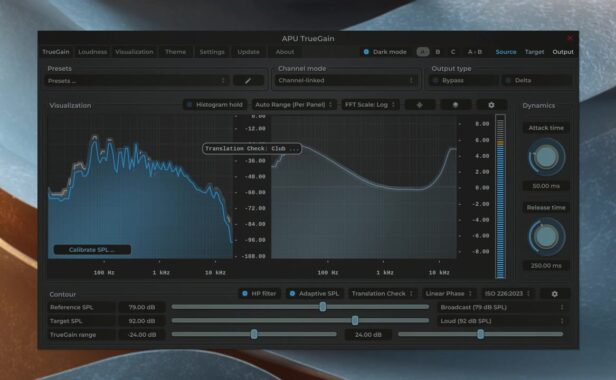Screen dimensions: 616x380
Task: Click the Attack time knob
Action: (546, 157)
